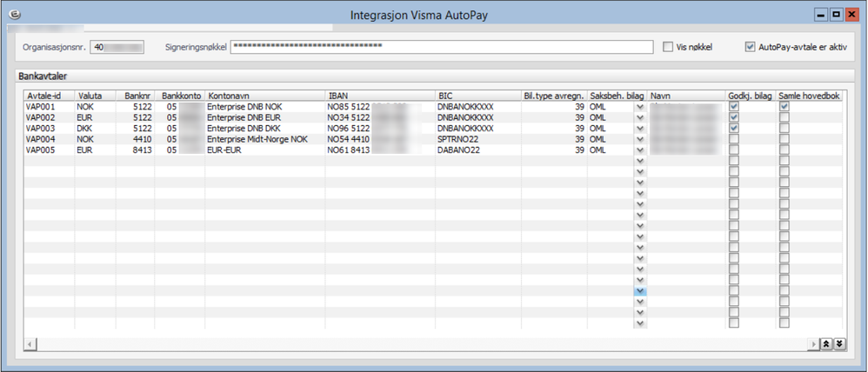Click the Samle hovedbok column header
The height and width of the screenshot is (372, 868).
[810, 96]
